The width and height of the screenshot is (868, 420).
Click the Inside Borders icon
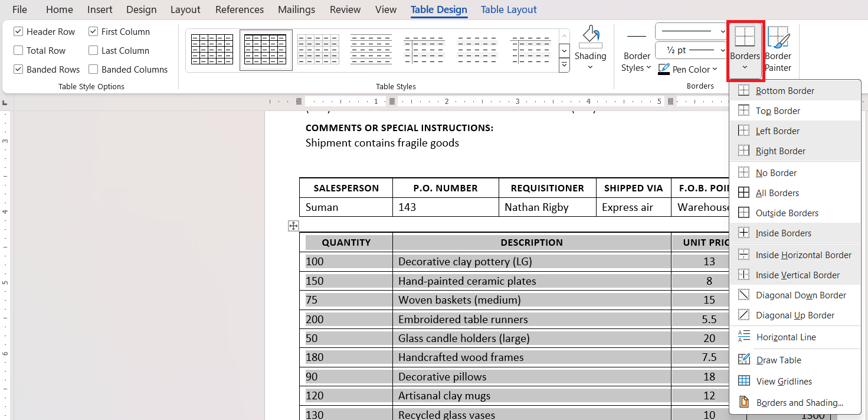(744, 233)
